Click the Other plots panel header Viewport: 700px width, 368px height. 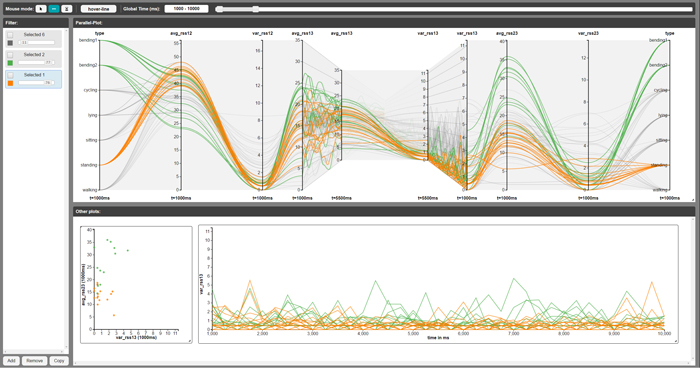[x=384, y=211]
